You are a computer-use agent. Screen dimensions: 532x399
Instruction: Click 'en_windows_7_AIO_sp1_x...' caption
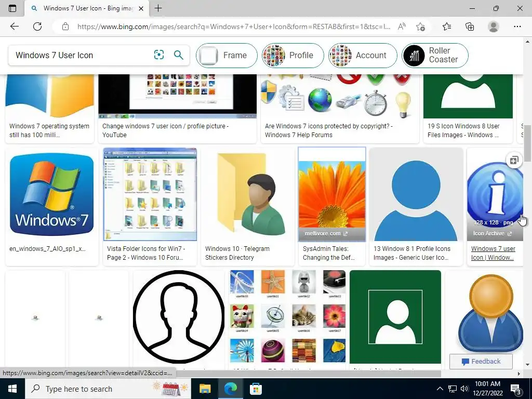(x=47, y=249)
